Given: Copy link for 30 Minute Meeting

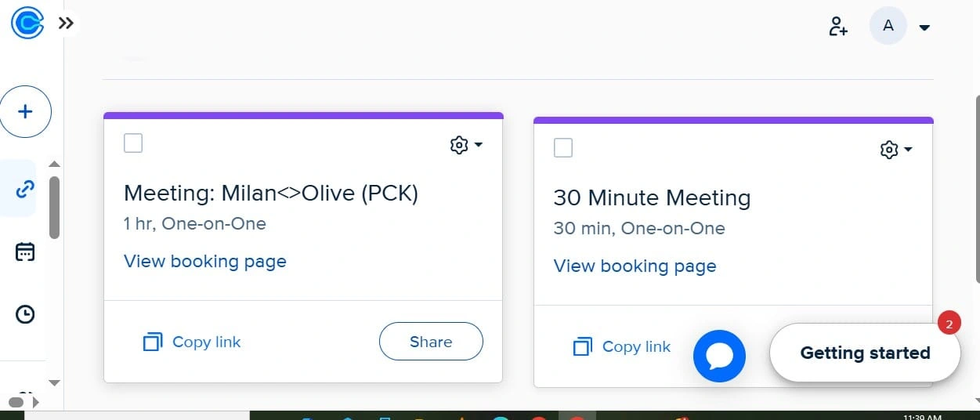Looking at the screenshot, I should coord(623,346).
